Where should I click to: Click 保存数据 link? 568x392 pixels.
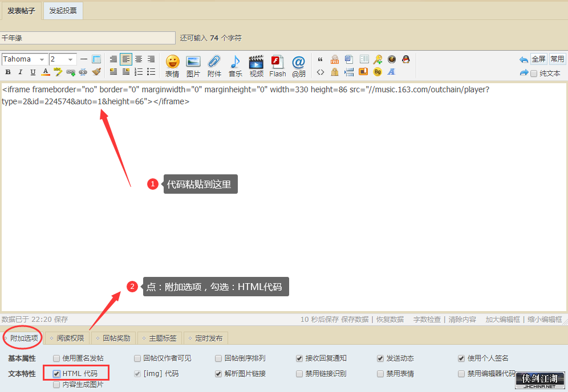pyautogui.click(x=355, y=319)
